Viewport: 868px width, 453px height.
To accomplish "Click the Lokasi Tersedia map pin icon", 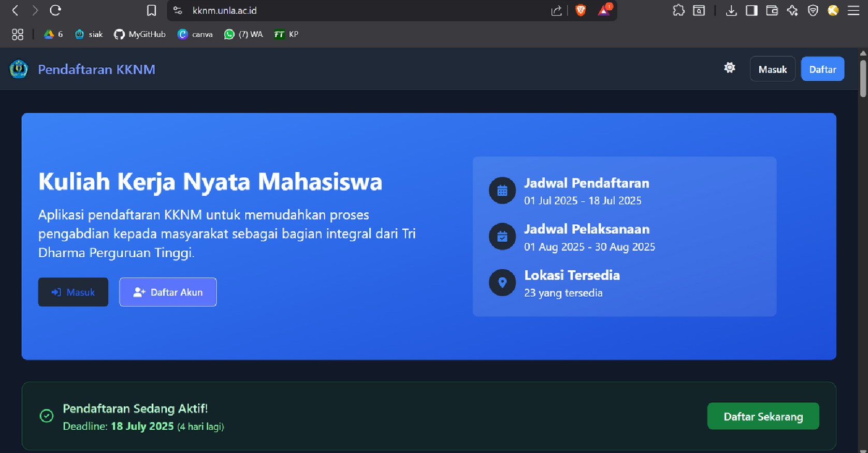I will tap(502, 283).
